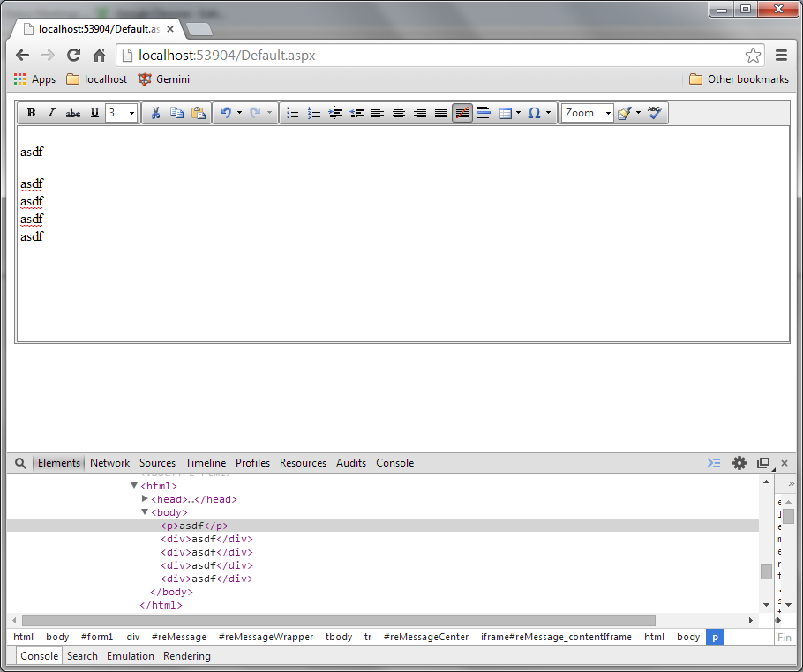Expand the collapsed head element node
Viewport: 803px width, 672px height.
pos(146,499)
